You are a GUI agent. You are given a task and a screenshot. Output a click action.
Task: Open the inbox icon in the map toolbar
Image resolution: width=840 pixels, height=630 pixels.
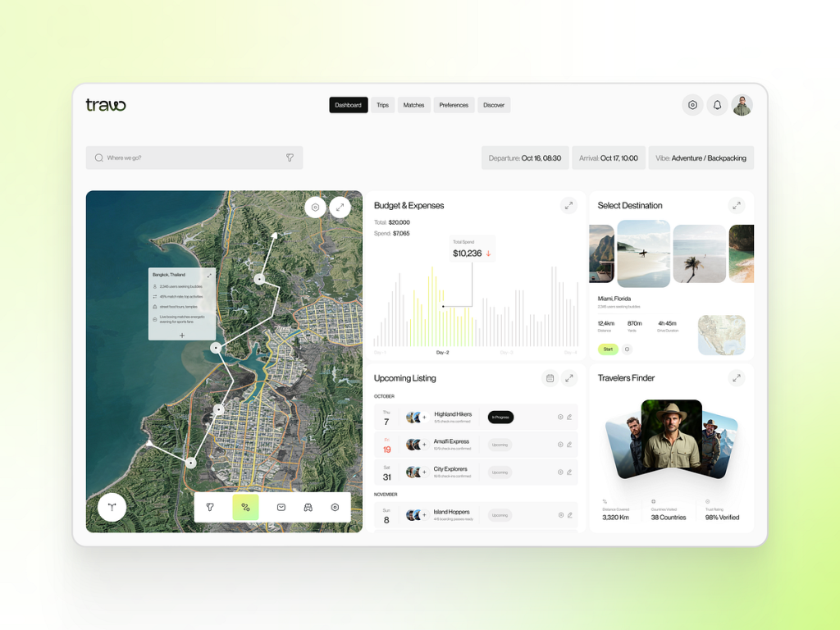(x=280, y=508)
